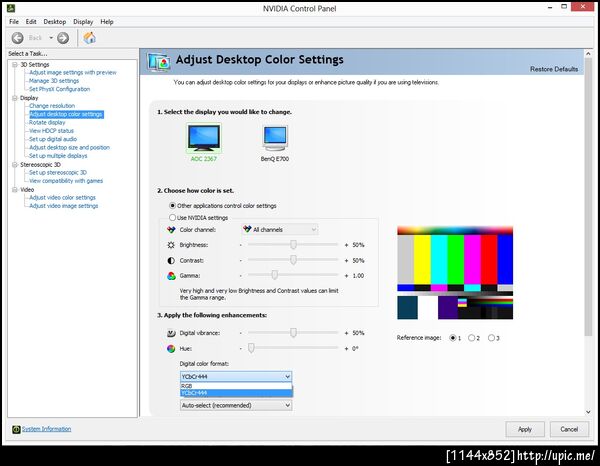Open the Home icon in toolbar
The image size is (600, 466).
point(90,37)
